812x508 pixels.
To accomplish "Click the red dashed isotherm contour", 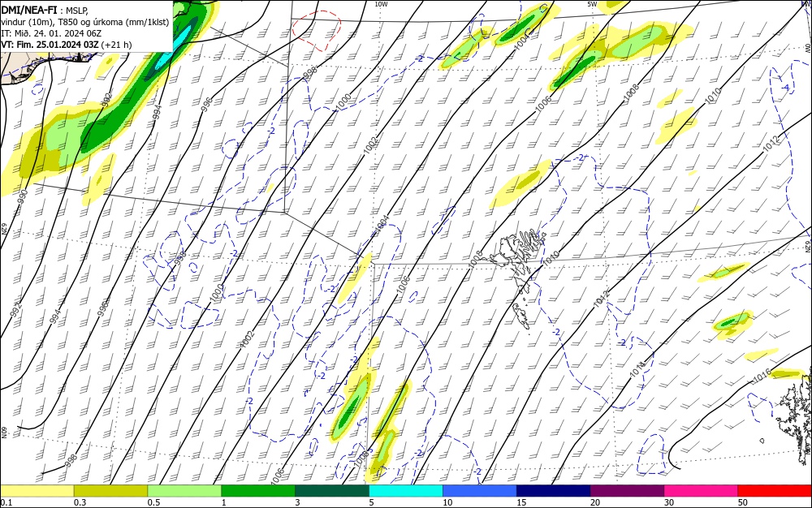I will 317,31.
